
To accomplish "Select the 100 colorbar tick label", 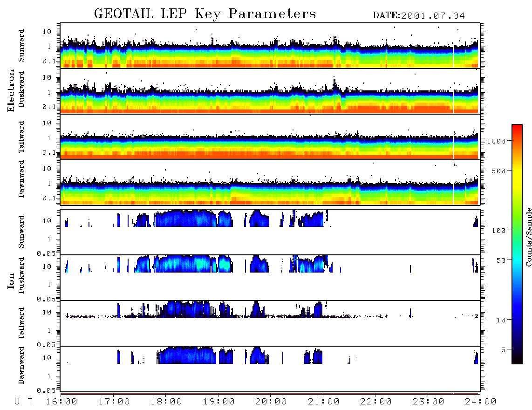I will [499, 231].
